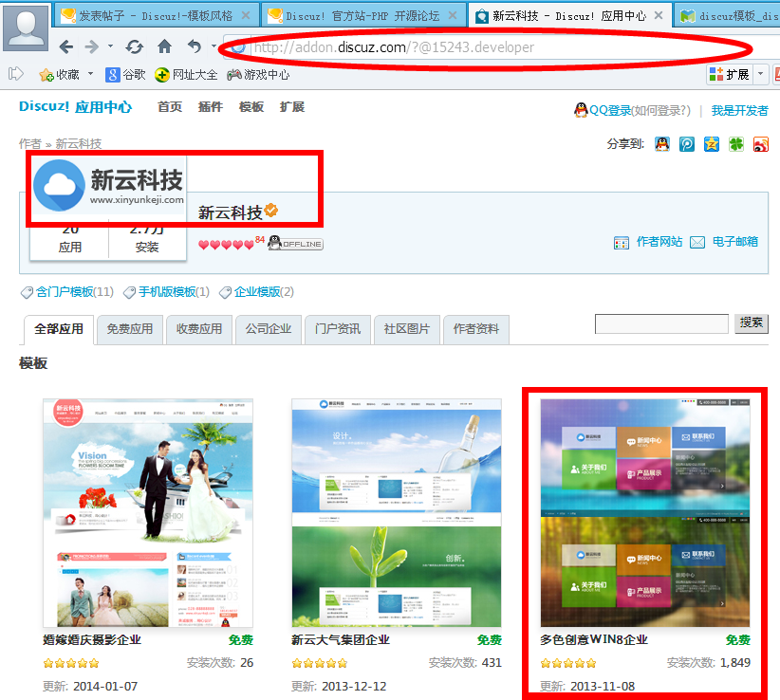780x700 pixels.
Task: Click the orange verified badge
Action: (x=271, y=211)
